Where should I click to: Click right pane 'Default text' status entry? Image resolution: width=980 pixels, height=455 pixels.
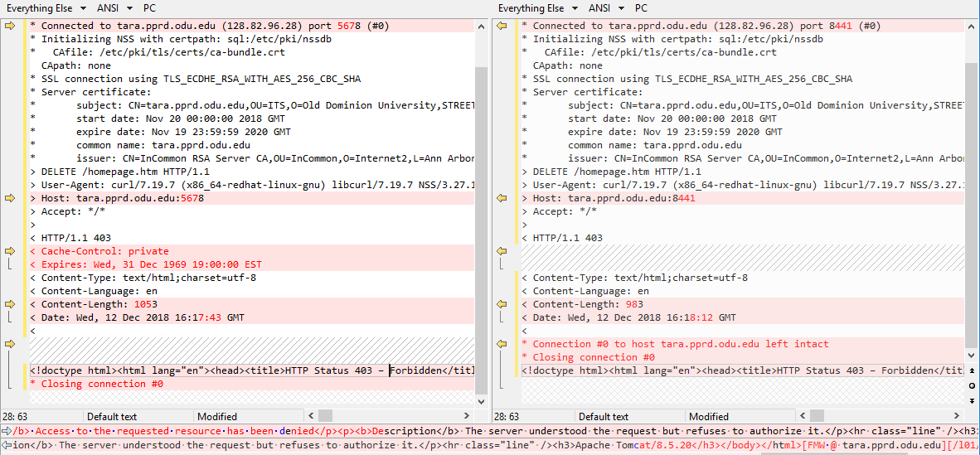tap(603, 416)
